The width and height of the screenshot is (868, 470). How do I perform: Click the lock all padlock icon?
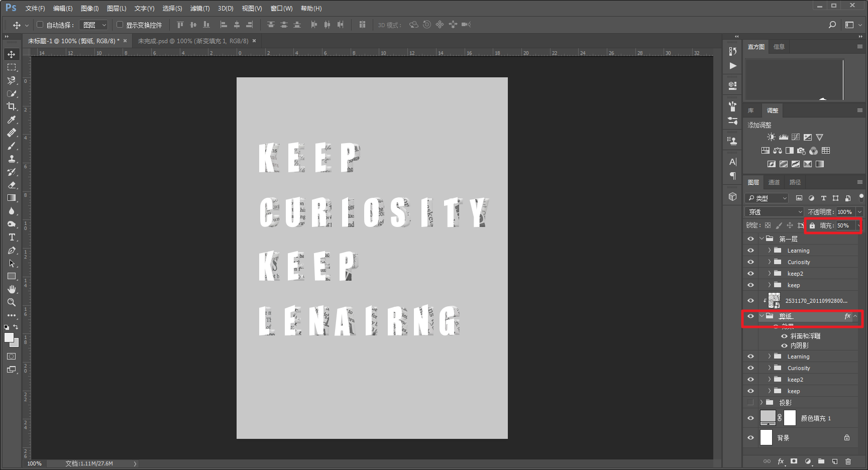coord(812,225)
